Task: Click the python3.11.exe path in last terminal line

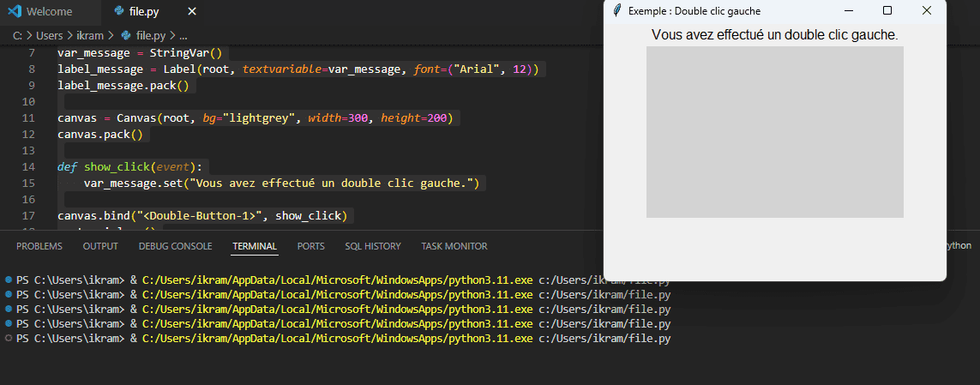Action: pyautogui.click(x=338, y=339)
